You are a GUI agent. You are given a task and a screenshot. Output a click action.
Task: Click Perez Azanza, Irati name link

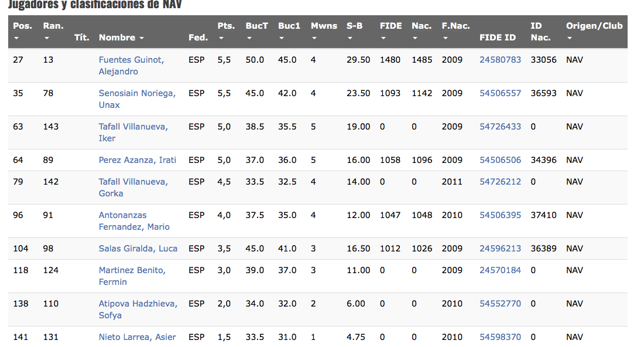click(137, 160)
